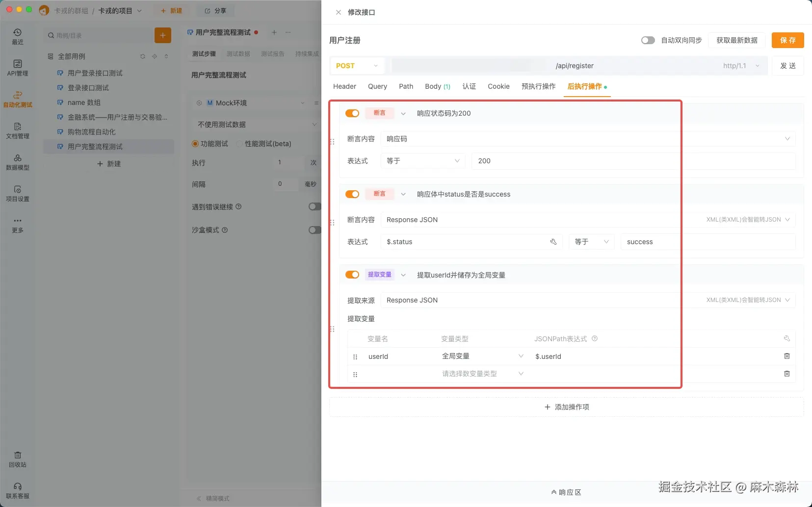812x507 pixels.
Task: Click the tool icon at variable table header
Action: [x=787, y=338]
